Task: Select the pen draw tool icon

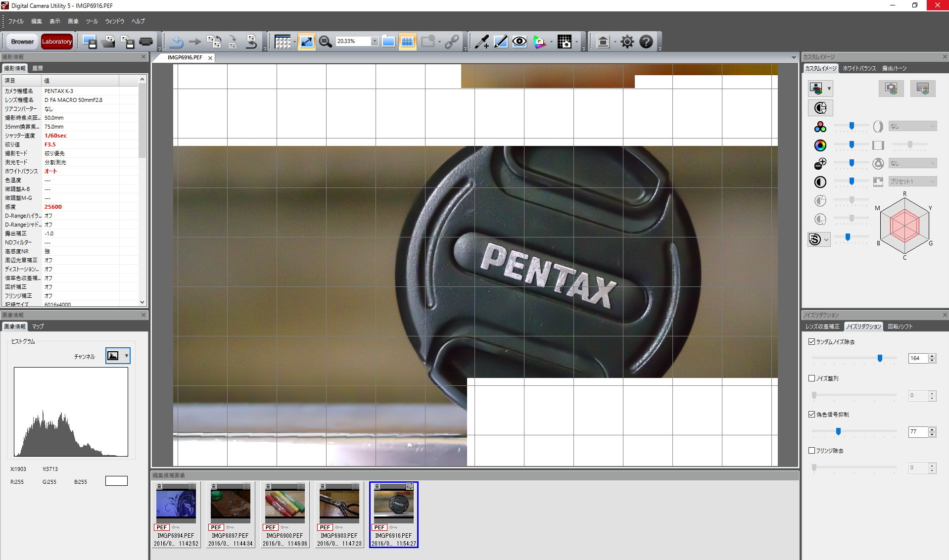Action: [x=501, y=42]
